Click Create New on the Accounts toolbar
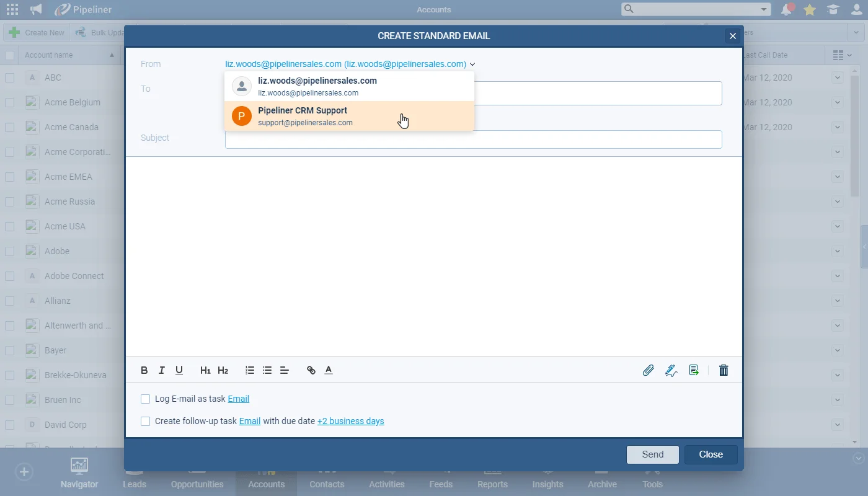868x496 pixels. click(x=37, y=32)
